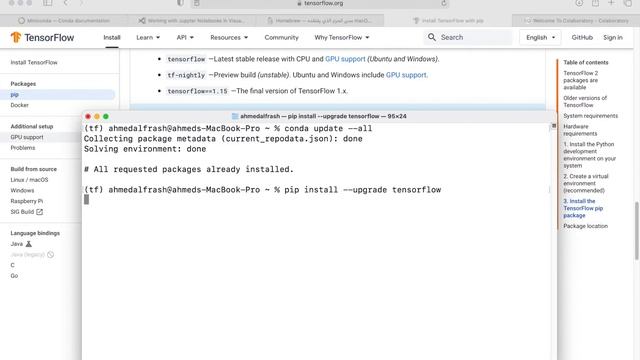Show the tab overview icon
This screenshot has width=640, height=360.
click(x=628, y=3)
